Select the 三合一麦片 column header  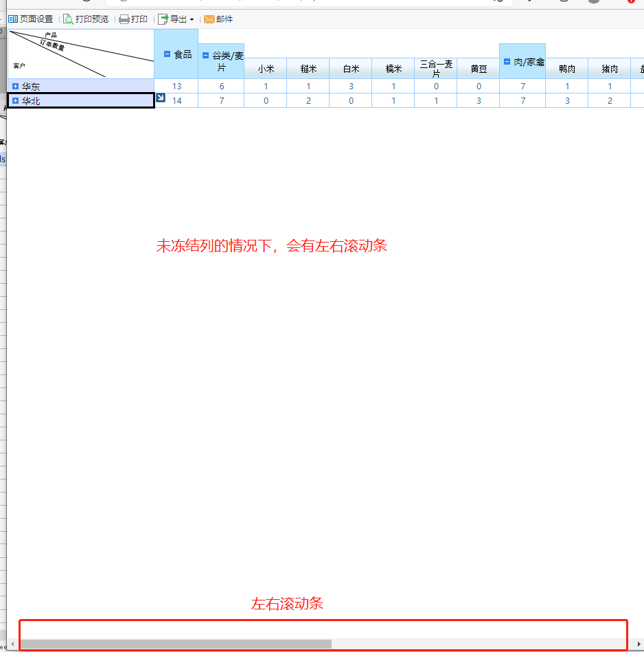tap(436, 69)
